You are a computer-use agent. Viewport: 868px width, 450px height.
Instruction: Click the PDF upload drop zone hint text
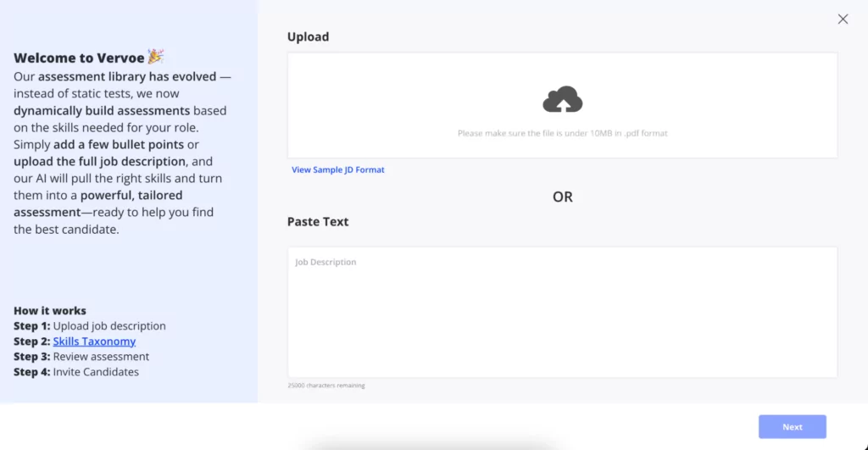[x=563, y=133]
